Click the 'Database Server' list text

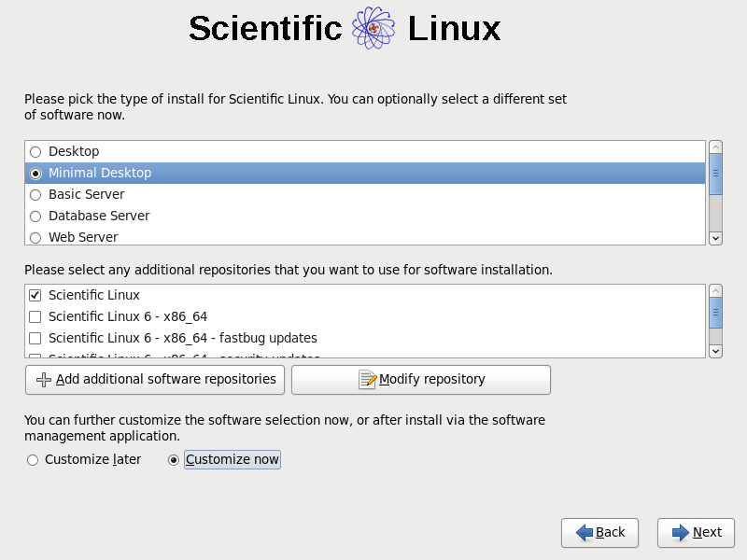tap(99, 216)
